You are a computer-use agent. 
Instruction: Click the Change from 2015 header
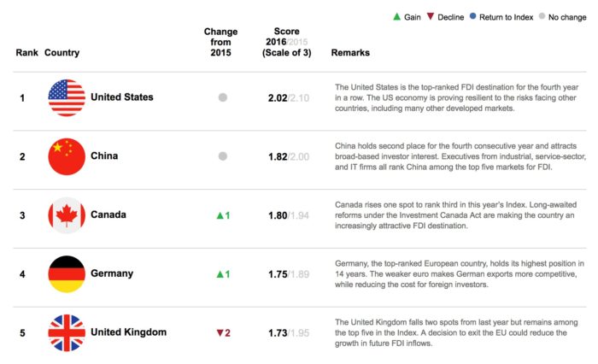[221, 42]
